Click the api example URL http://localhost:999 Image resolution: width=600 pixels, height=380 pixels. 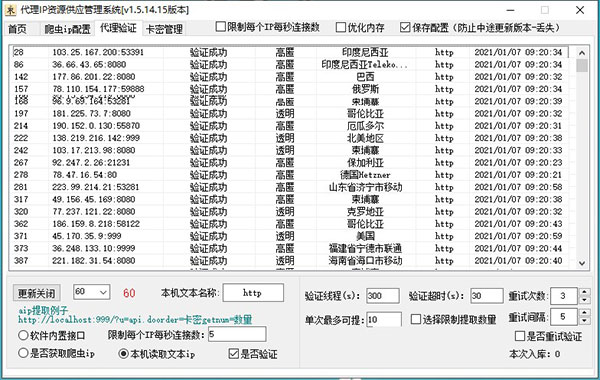(135, 320)
